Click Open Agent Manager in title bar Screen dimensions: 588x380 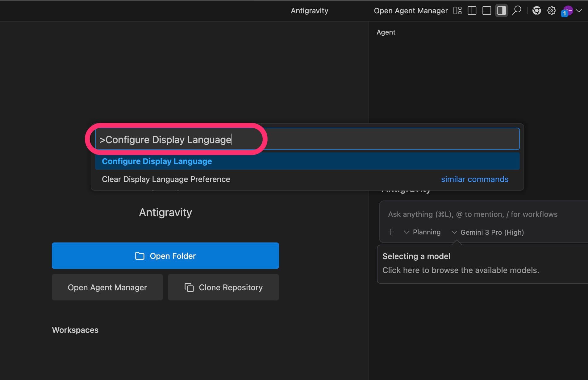pyautogui.click(x=411, y=11)
